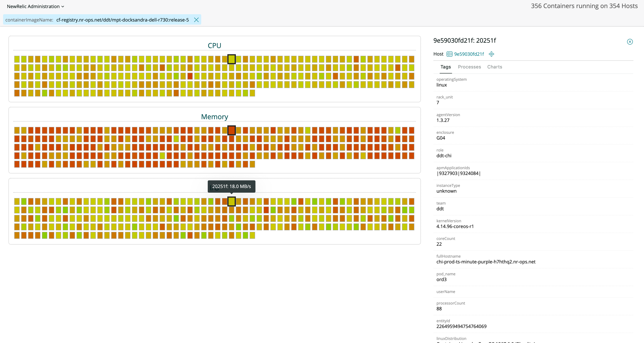Click the last cell of Memory heatmap's bottom row

[x=252, y=164]
